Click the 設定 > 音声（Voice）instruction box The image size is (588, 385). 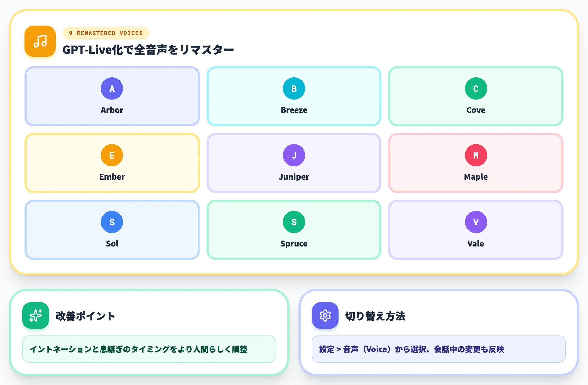coord(439,349)
